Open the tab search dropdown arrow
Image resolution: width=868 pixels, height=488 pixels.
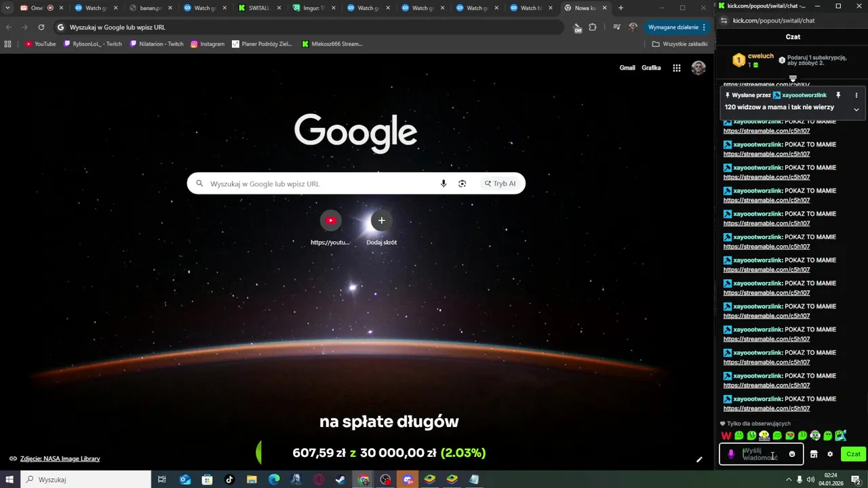(x=6, y=8)
